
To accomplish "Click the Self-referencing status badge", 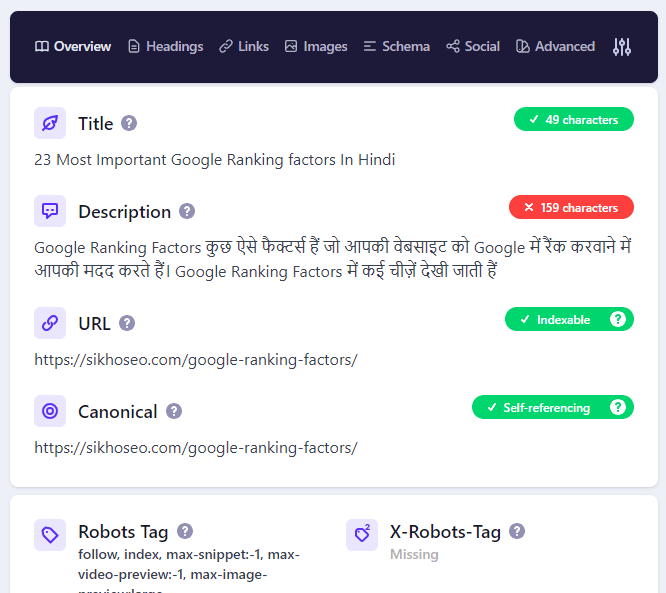I will click(x=553, y=407).
